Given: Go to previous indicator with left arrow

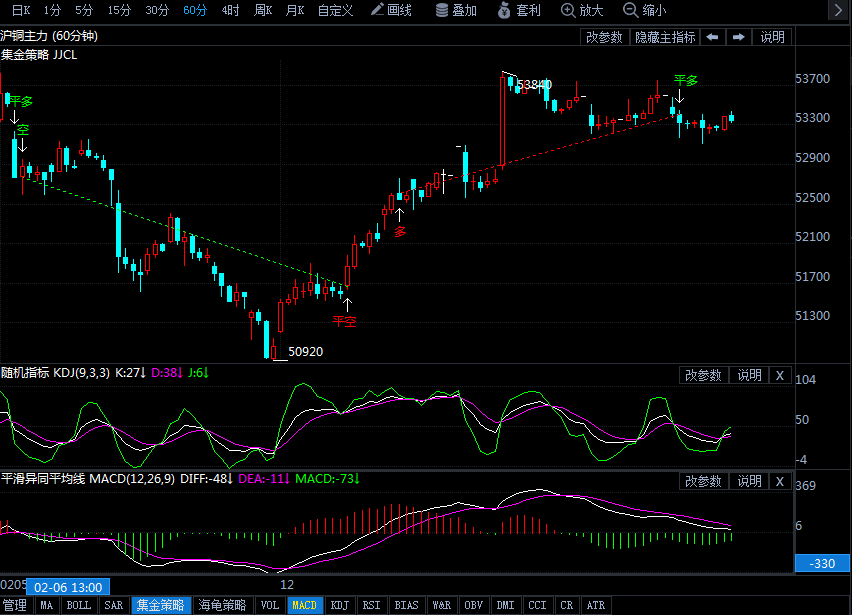Looking at the screenshot, I should point(712,37).
